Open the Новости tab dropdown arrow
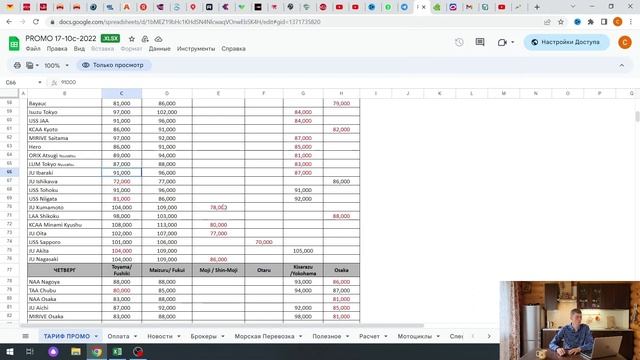Screen dimensions: 640x360 tap(179, 336)
